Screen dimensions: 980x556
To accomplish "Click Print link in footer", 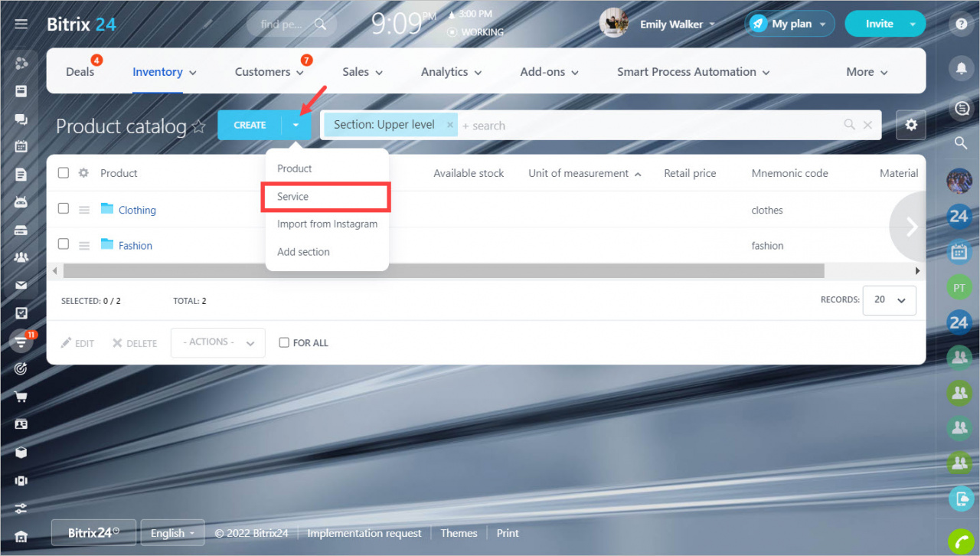I will click(508, 533).
